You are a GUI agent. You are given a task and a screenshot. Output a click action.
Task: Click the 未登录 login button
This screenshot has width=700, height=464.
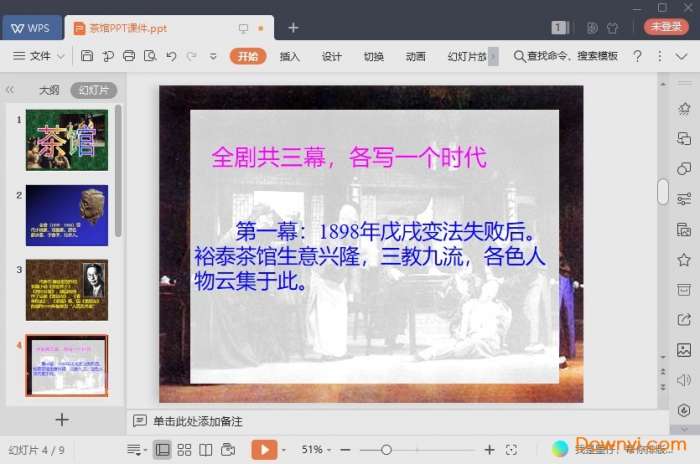click(x=666, y=27)
